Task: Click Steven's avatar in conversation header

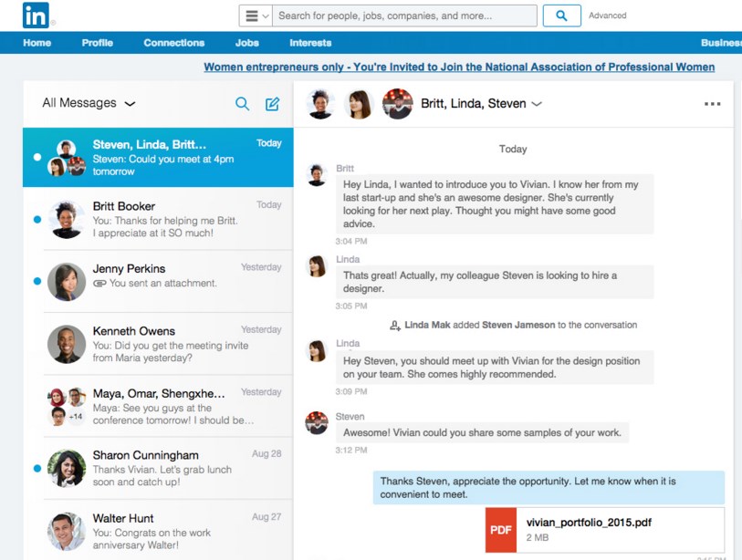Action: point(398,104)
